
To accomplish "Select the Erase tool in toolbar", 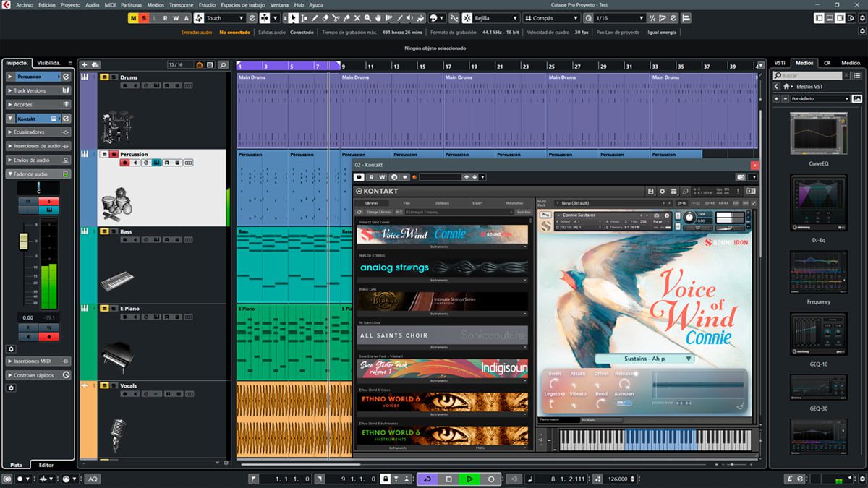I will pos(326,18).
